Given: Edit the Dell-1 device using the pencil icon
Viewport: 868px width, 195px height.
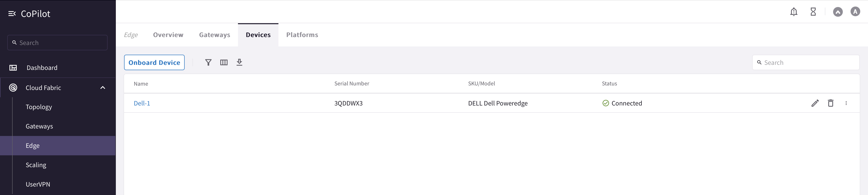Looking at the screenshot, I should click(815, 103).
